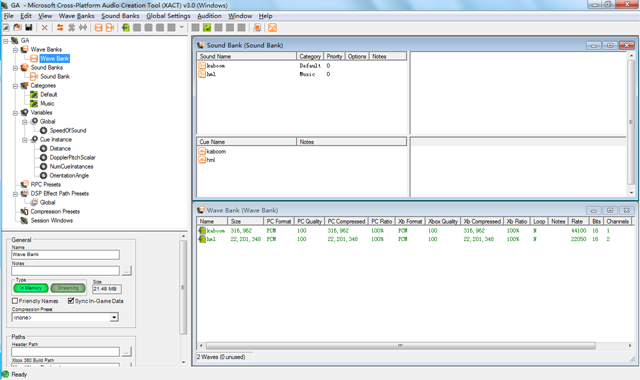Open the toolbar dropdown arrow after gray buttons
The image size is (640, 380).
tap(182, 27)
